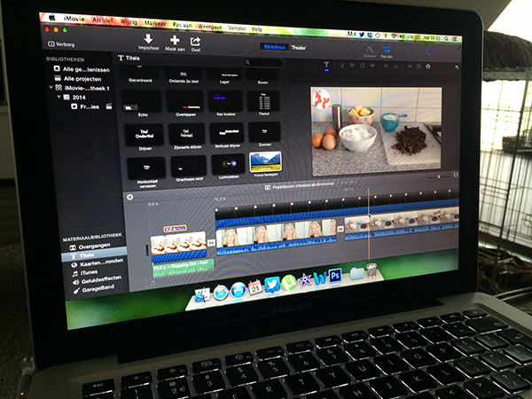This screenshot has height=399, width=532.
Task: Click the transition icon before the ingredients clip
Action: pyautogui.click(x=340, y=229)
